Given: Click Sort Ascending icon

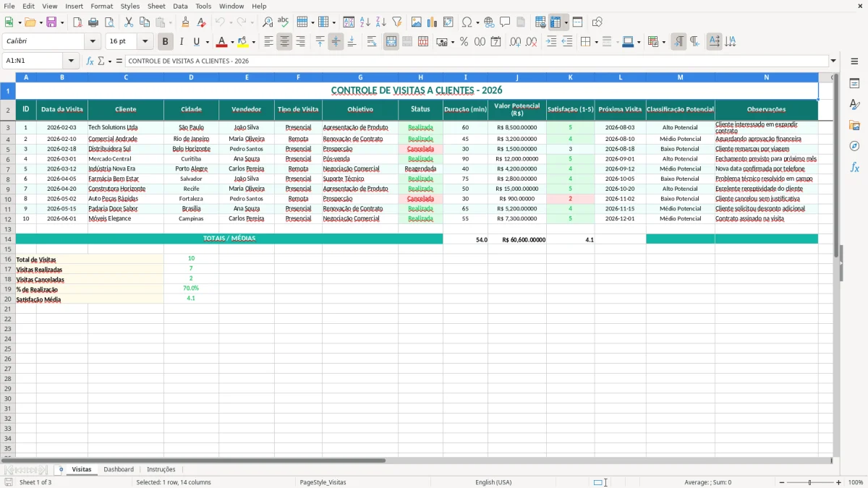Looking at the screenshot, I should 365,22.
